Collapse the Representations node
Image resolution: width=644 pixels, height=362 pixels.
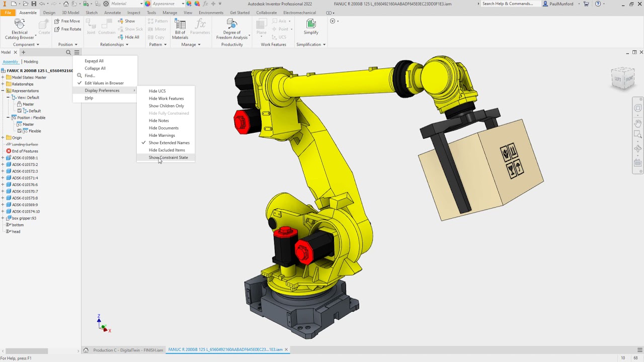tap(4, 90)
